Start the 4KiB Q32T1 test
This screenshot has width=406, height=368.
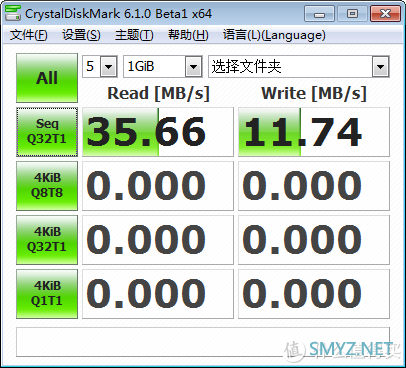(x=47, y=240)
